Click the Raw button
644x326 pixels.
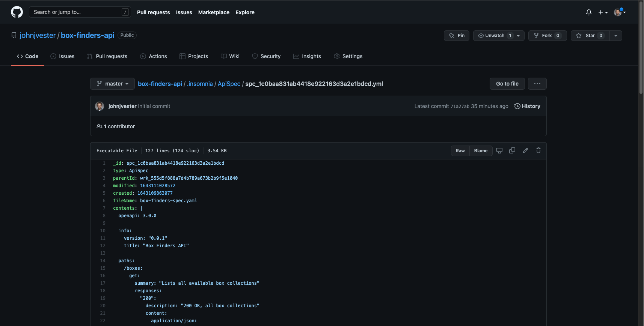(460, 151)
